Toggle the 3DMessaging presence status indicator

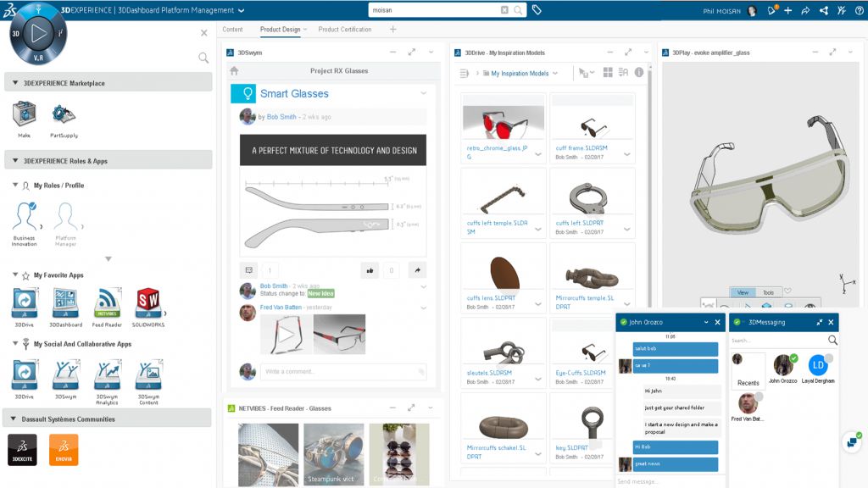coord(737,322)
